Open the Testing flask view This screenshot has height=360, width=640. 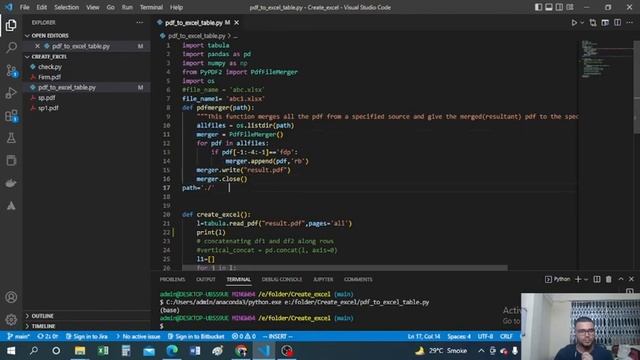tap(11, 138)
